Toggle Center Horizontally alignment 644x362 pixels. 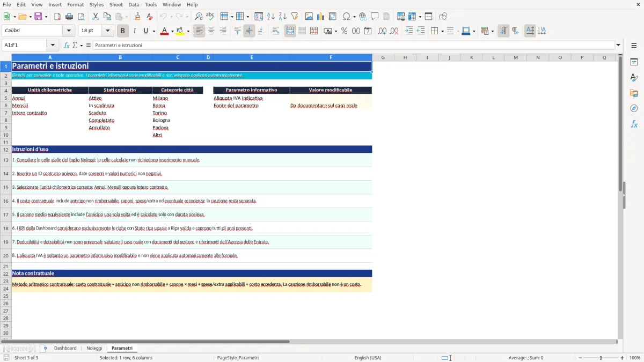[x=211, y=31]
